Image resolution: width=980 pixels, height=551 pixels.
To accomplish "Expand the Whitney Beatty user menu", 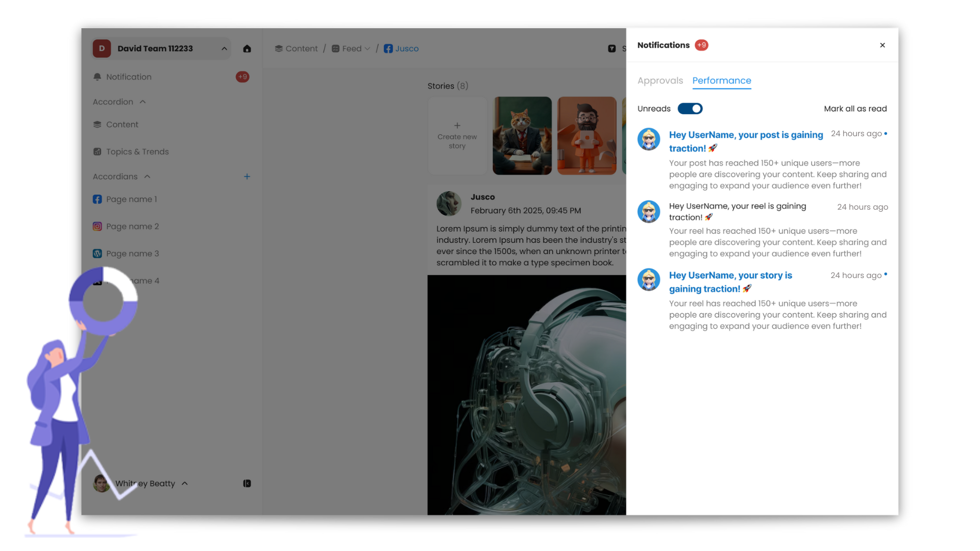I will (x=185, y=483).
